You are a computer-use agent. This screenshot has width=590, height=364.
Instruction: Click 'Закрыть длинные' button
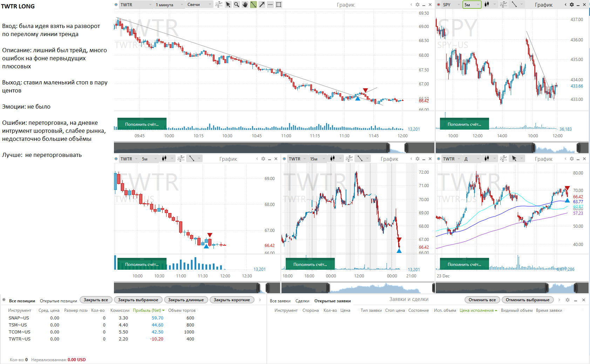coord(186,300)
